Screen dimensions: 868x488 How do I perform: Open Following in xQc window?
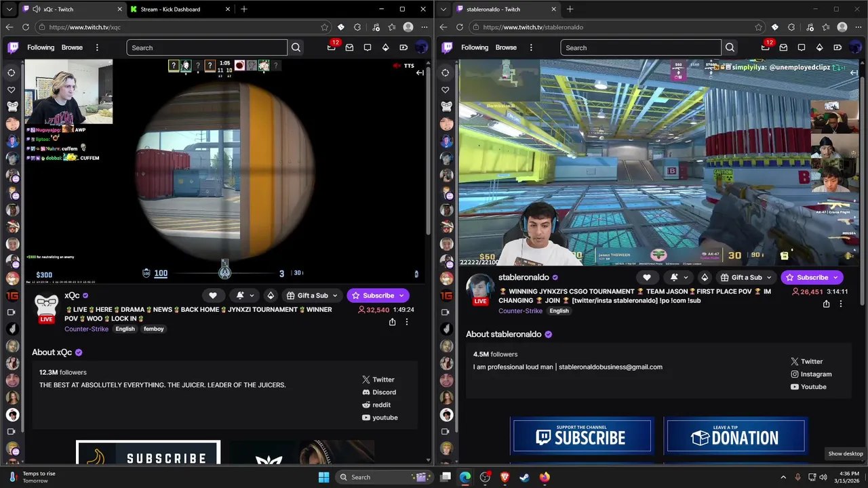click(41, 47)
